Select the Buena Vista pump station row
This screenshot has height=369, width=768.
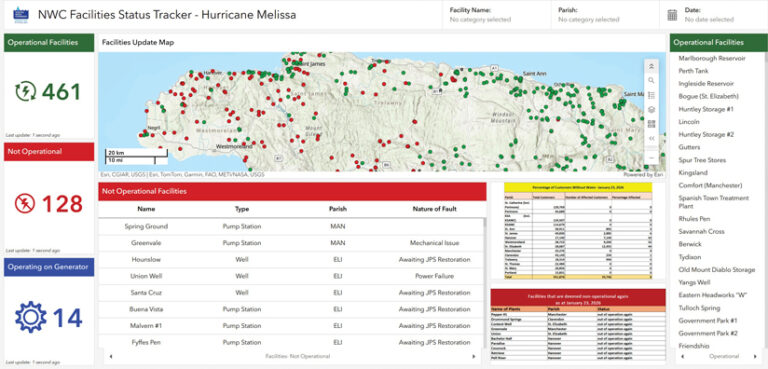click(x=291, y=310)
